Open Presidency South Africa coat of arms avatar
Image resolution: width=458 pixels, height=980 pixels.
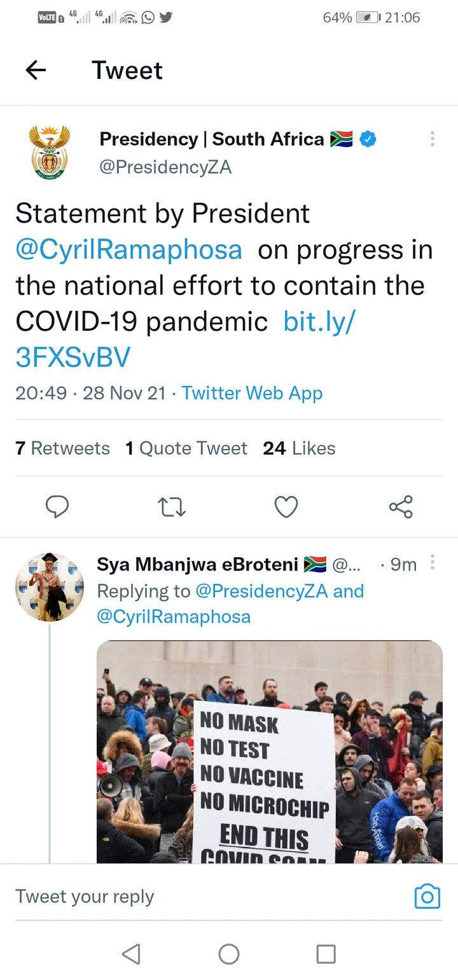(50, 151)
